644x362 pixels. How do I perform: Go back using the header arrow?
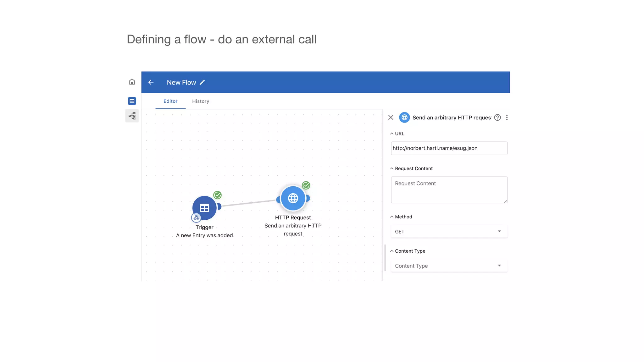151,82
